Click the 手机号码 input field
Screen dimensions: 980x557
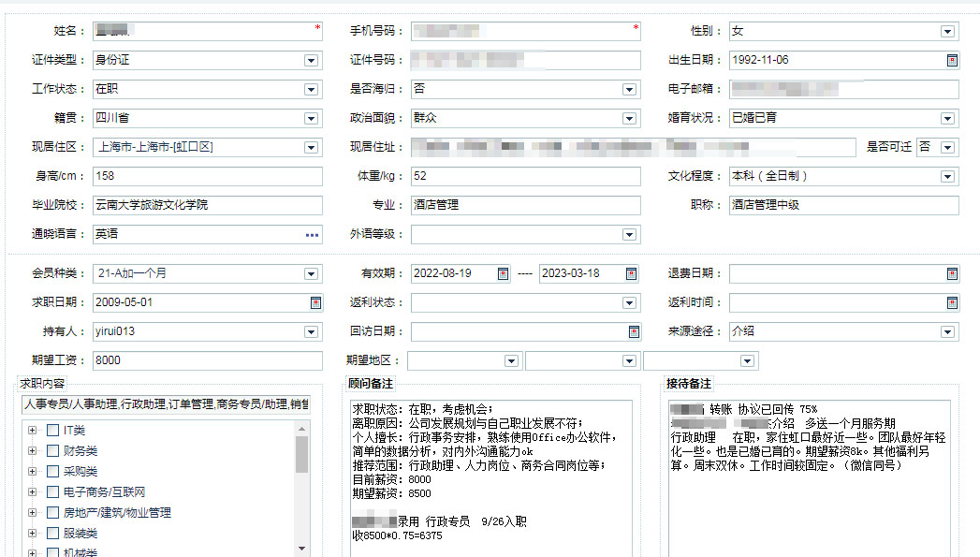526,31
